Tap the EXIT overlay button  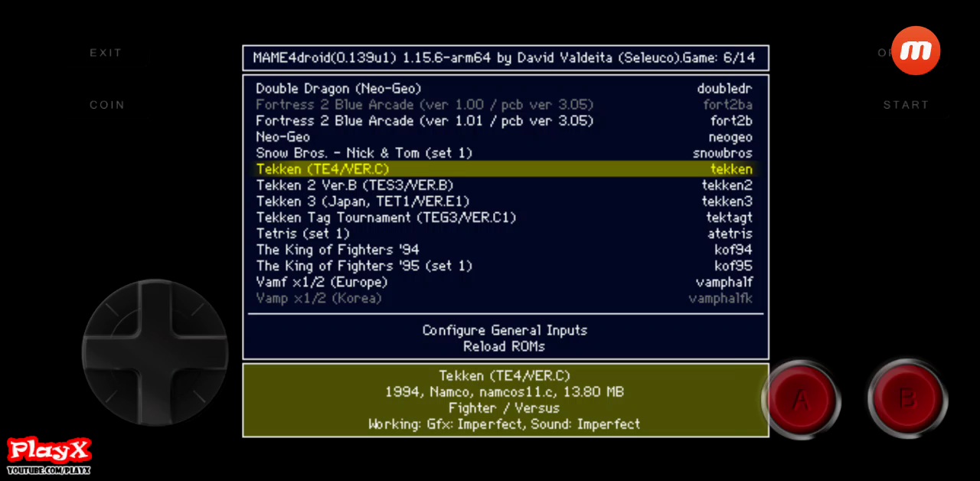(x=106, y=53)
